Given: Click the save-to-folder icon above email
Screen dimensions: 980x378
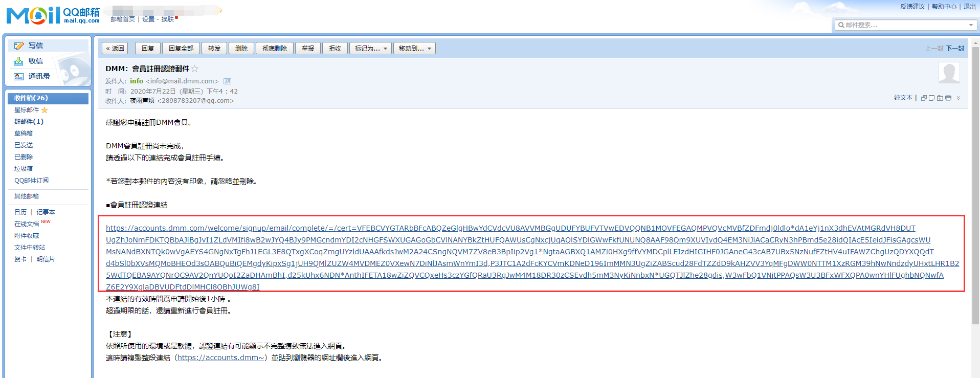Looking at the screenshot, I should [x=940, y=98].
